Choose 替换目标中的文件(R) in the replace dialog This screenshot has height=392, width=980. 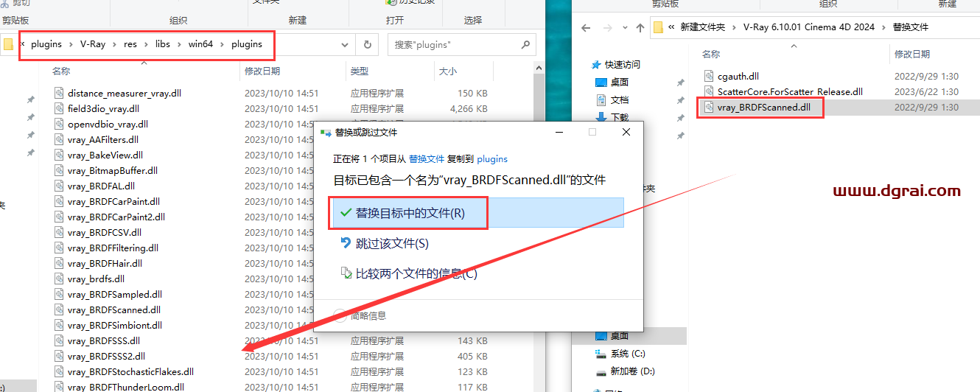tap(478, 213)
